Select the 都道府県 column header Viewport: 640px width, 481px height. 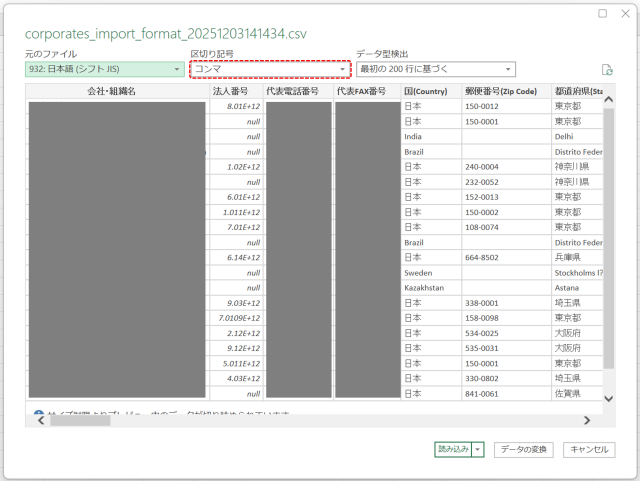(577, 91)
